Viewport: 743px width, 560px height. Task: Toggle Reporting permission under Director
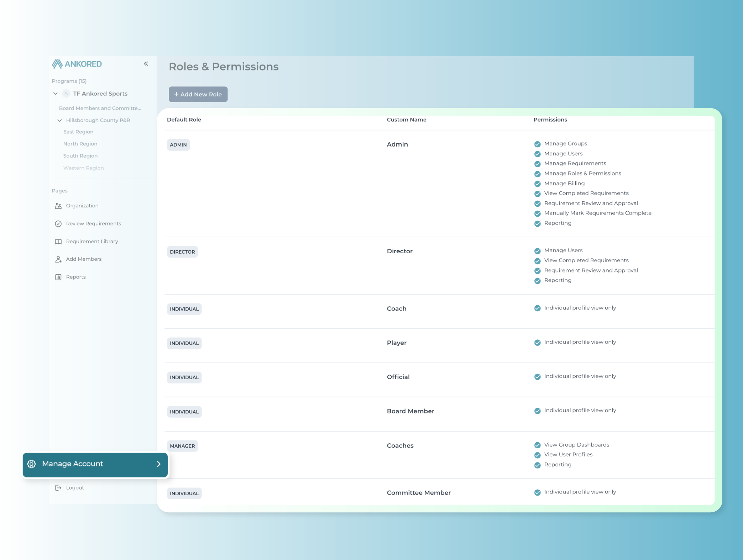click(537, 281)
